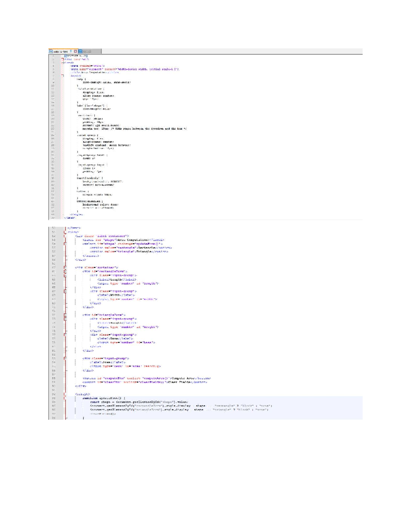
Task: Click the Clear Fields button code line
Action: point(145,382)
